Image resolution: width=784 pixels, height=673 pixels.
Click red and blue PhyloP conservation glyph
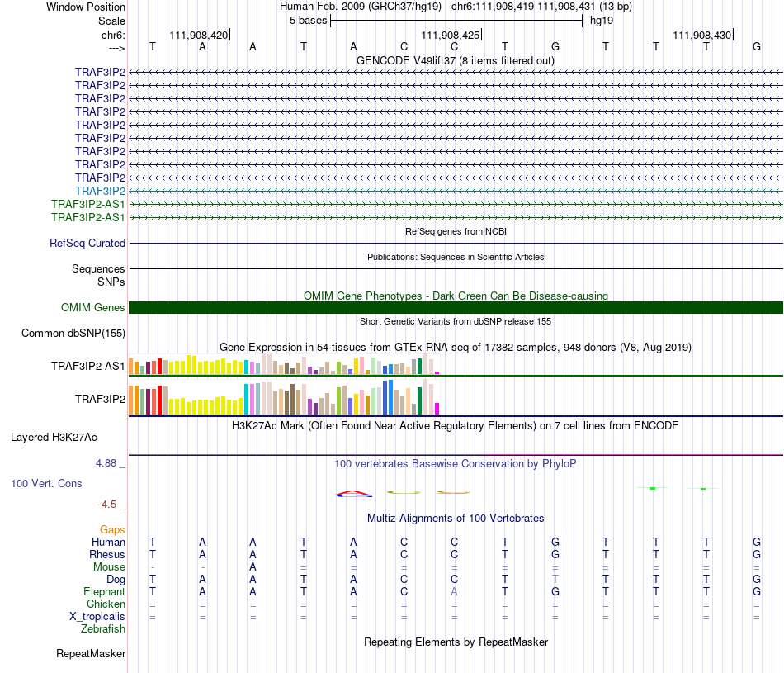[x=353, y=494]
